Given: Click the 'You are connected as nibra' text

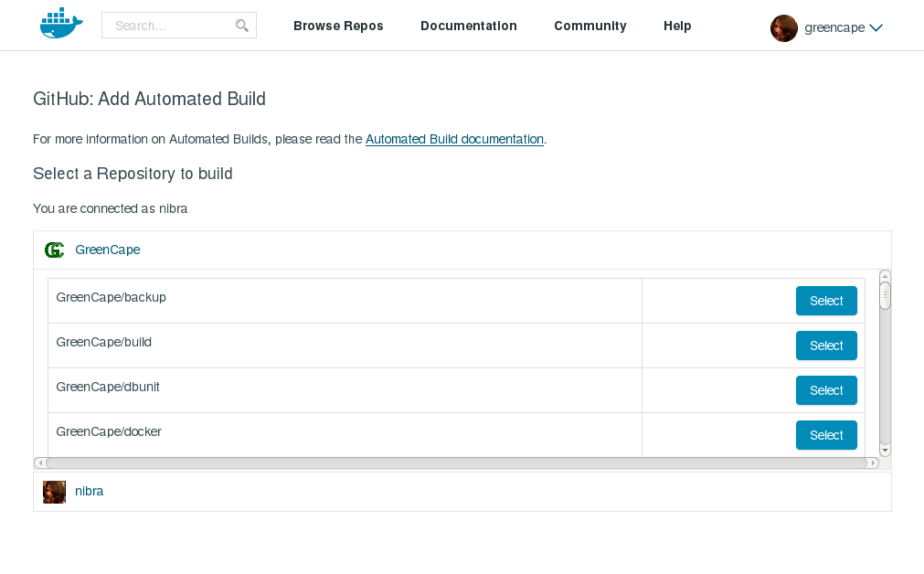Looking at the screenshot, I should pos(111,208).
